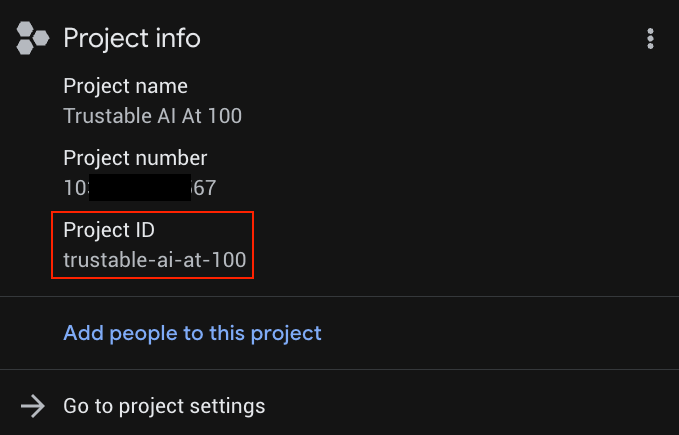Open the three-dot more options menu
Viewport: 679px width, 435px height.
point(651,39)
